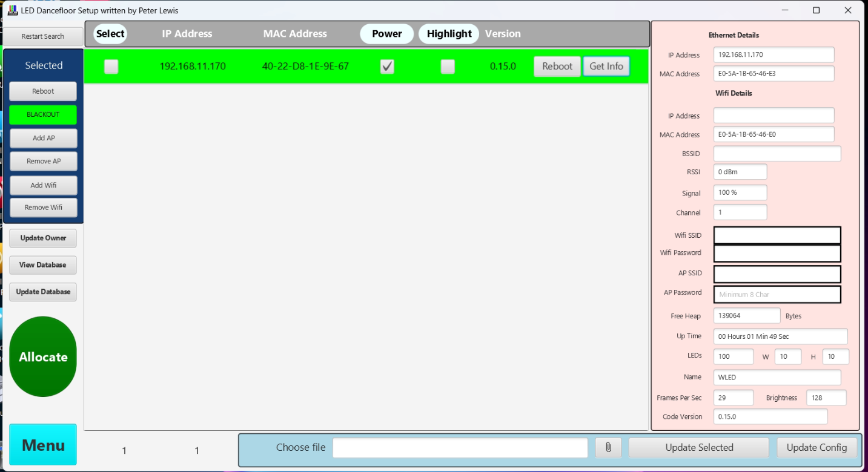868x472 pixels.
Task: Click IP 192.168.11.170 in the device row
Action: 193,67
